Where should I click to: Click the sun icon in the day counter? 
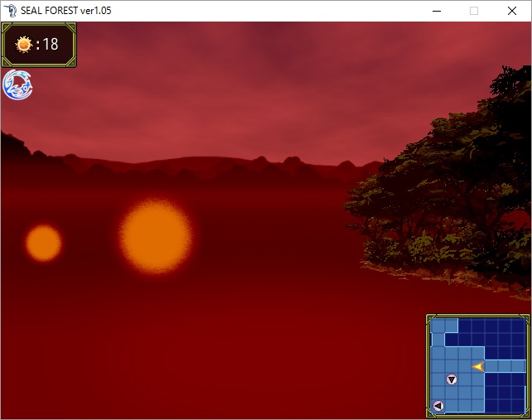point(23,44)
